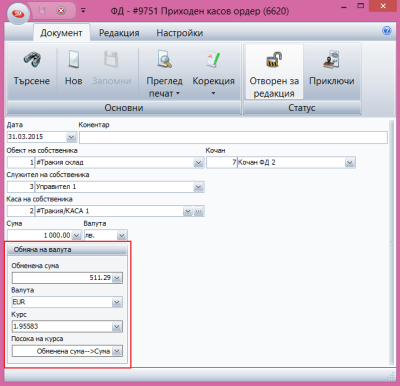Minimize the window
This screenshot has width=400, height=386.
[345, 7]
